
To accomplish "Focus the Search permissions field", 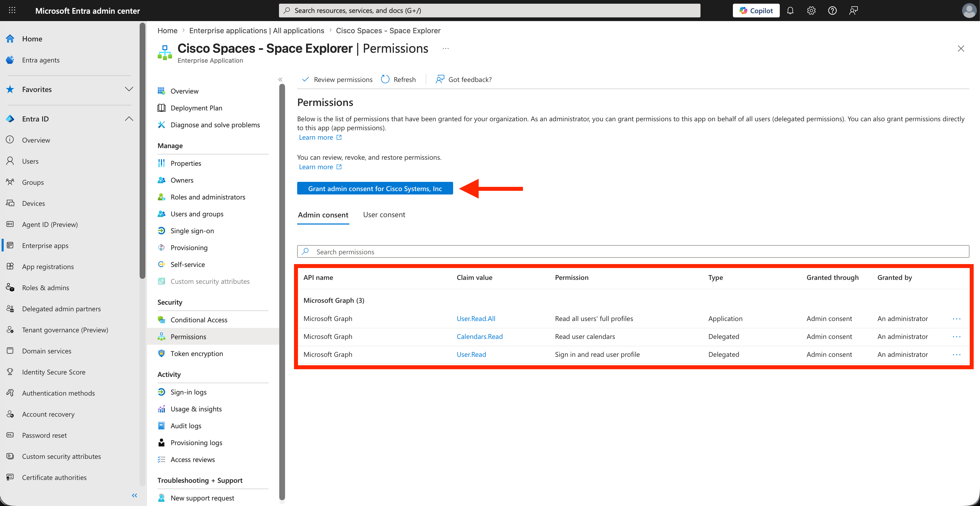I will coord(633,251).
